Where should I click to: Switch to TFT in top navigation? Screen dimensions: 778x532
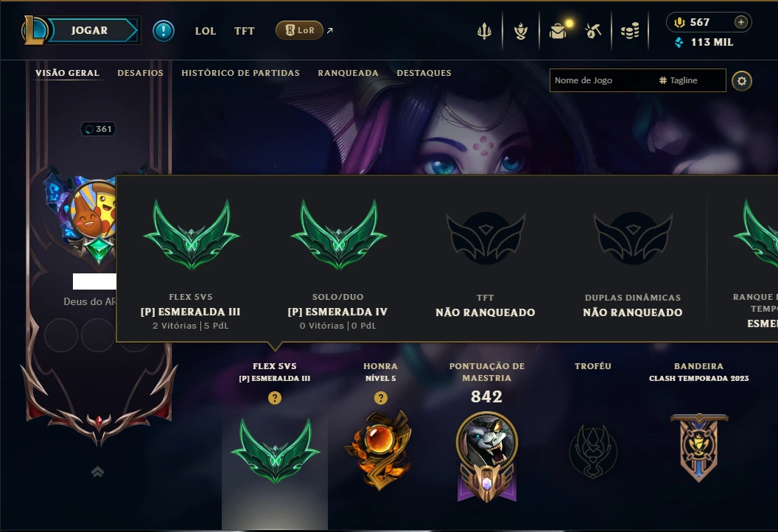pos(244,31)
